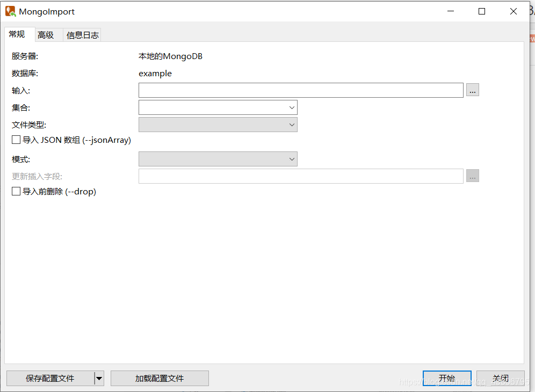Screen dimensions: 535x392
Task: Minimize the MongoImport window
Action: 450,11
